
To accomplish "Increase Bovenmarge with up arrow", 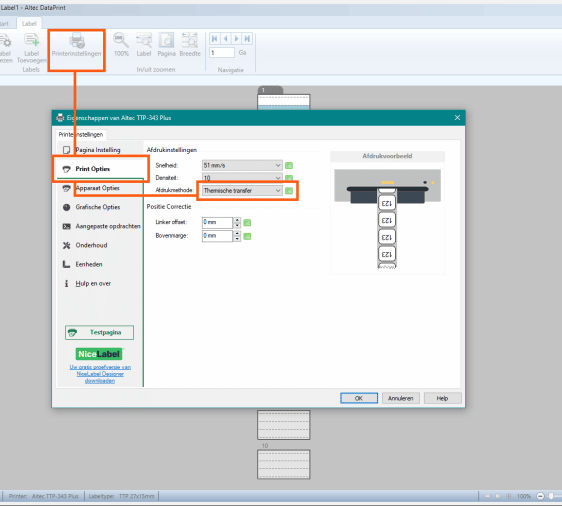I will [237, 234].
